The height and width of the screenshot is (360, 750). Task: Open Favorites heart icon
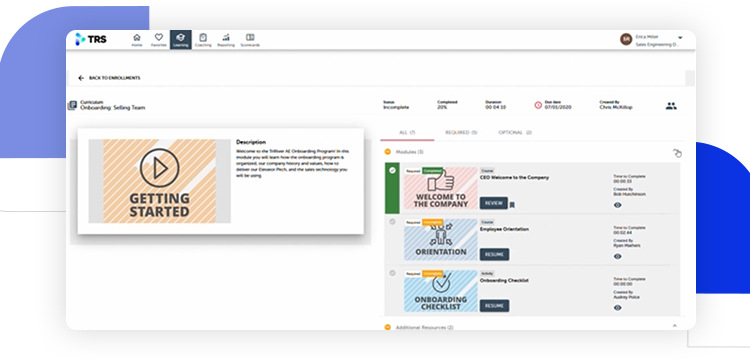(159, 40)
